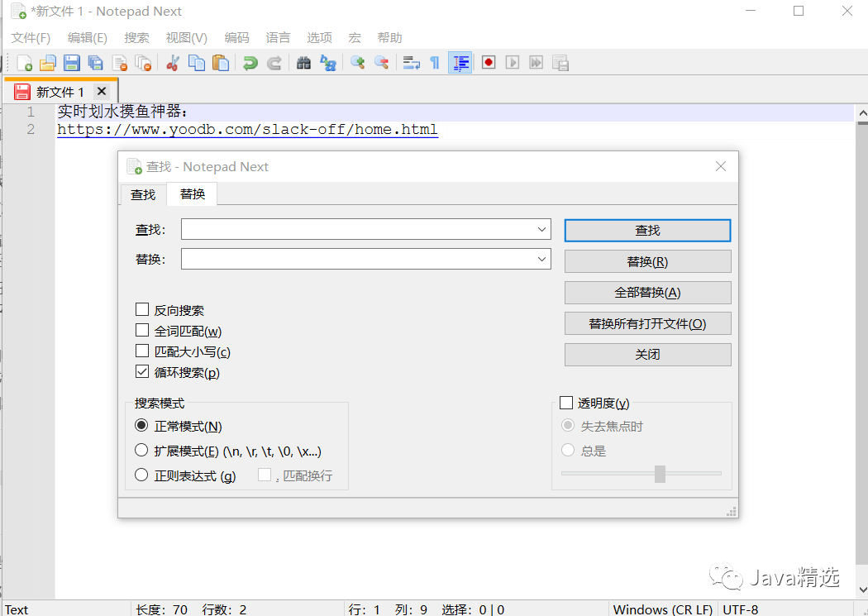Expand the 替换 field history dropdown
The image size is (868, 616).
tap(541, 259)
